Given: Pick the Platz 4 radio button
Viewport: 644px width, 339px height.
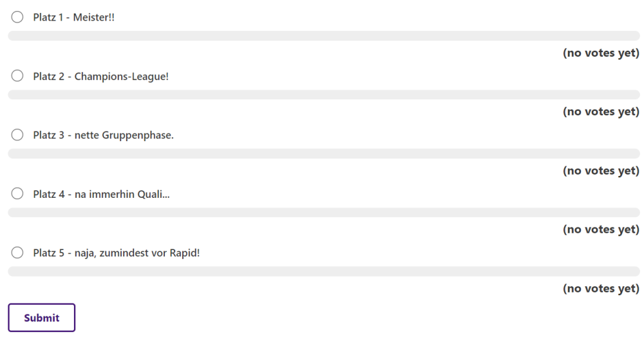Looking at the screenshot, I should pos(17,194).
